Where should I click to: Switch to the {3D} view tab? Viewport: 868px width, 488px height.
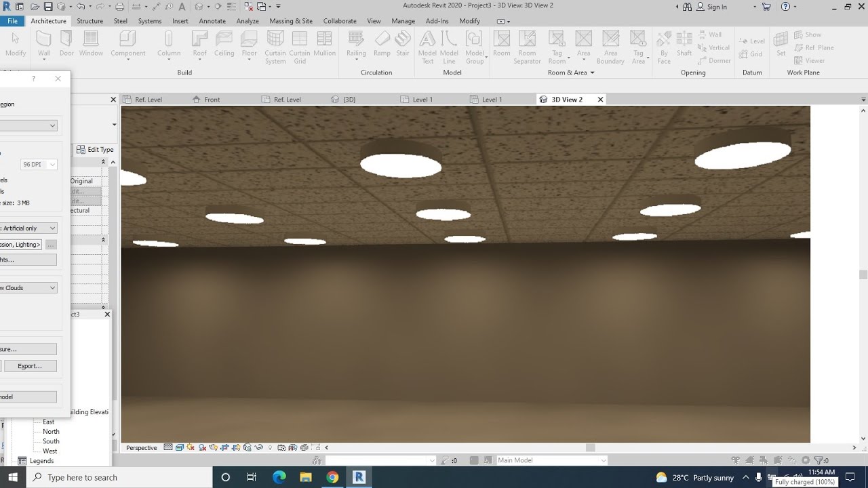coord(349,100)
